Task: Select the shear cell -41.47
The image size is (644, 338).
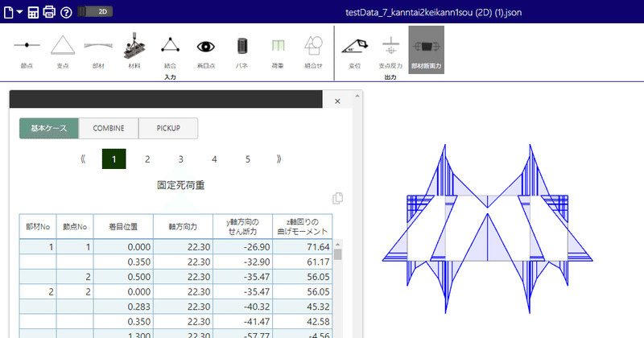Action: (243, 322)
